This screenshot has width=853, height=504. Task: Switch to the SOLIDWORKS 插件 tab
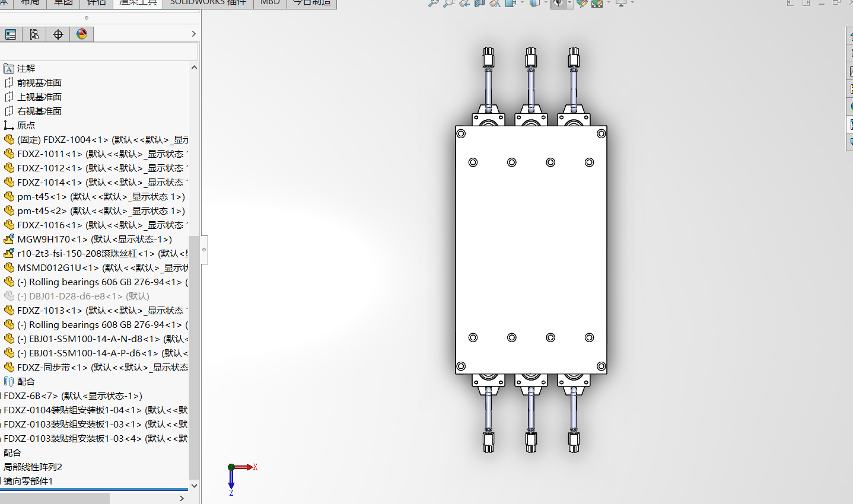coord(208,3)
